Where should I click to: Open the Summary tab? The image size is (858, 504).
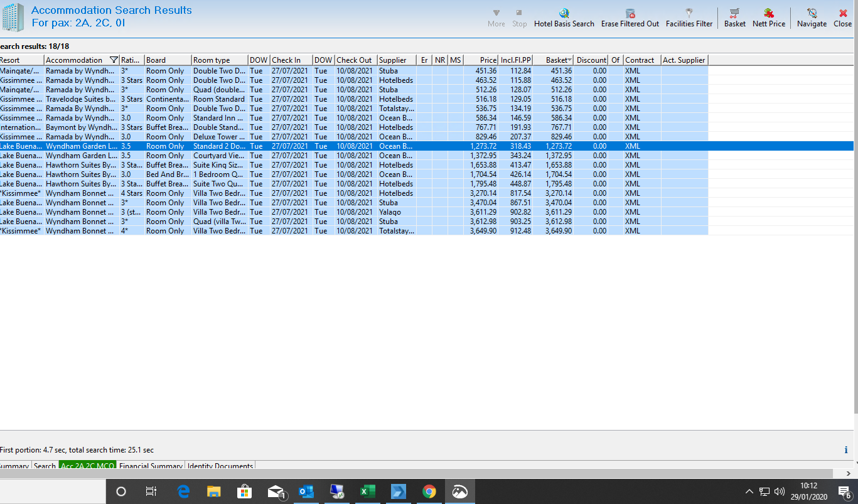(14, 466)
